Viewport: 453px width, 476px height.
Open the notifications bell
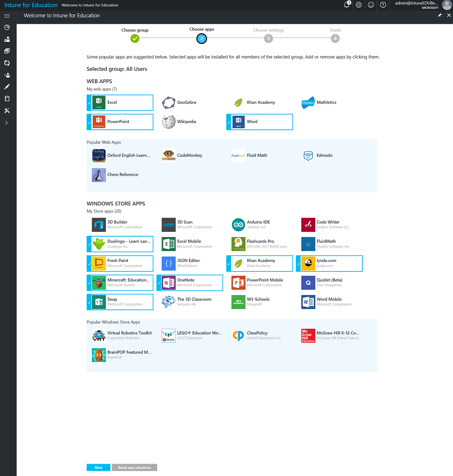point(347,5)
